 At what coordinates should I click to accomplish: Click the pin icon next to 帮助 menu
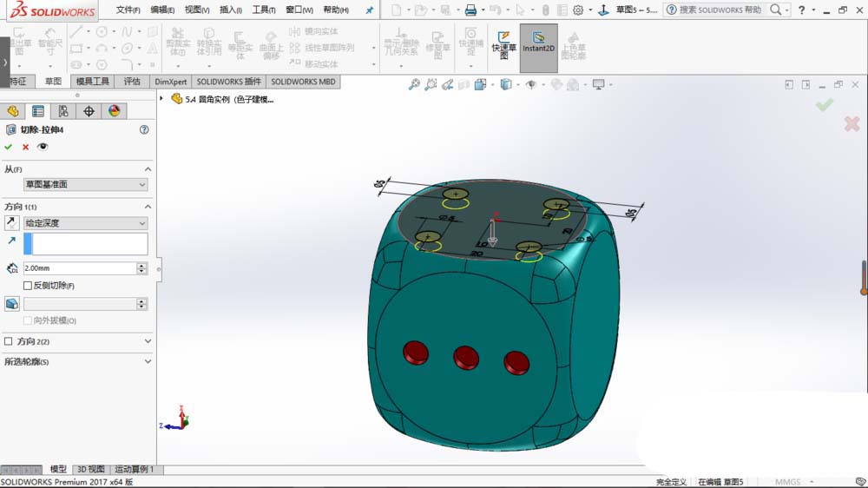tap(369, 10)
